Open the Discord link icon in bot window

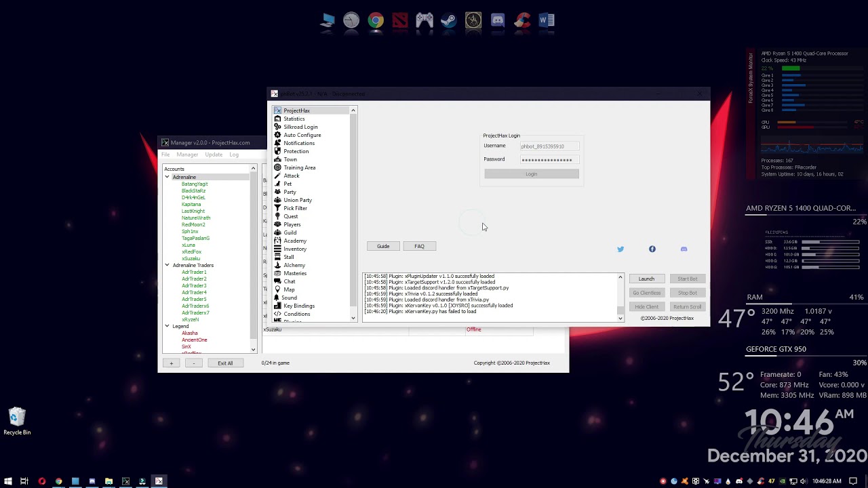tap(684, 249)
